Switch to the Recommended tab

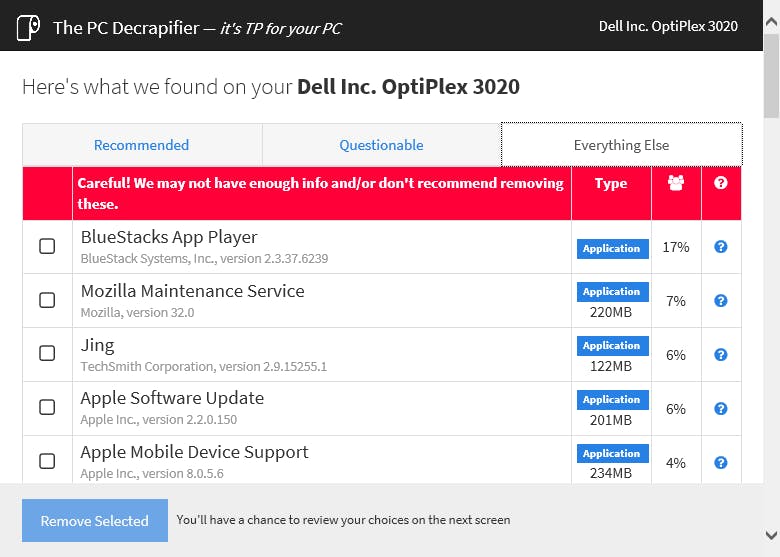tap(141, 145)
